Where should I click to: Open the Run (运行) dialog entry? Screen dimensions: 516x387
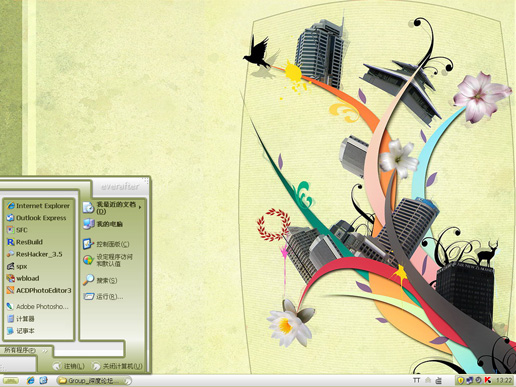pyautogui.click(x=103, y=296)
